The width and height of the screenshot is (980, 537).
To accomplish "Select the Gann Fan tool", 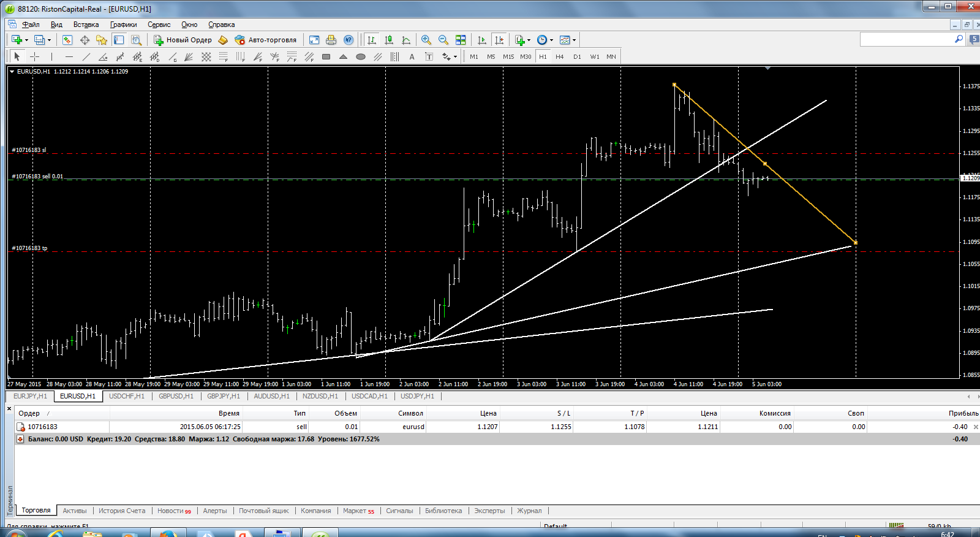I will [x=189, y=56].
